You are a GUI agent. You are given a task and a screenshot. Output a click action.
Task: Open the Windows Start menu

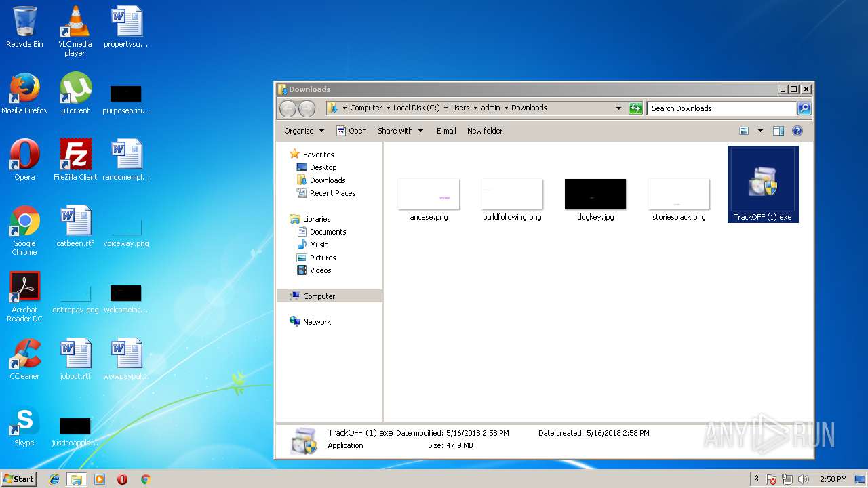(x=18, y=479)
